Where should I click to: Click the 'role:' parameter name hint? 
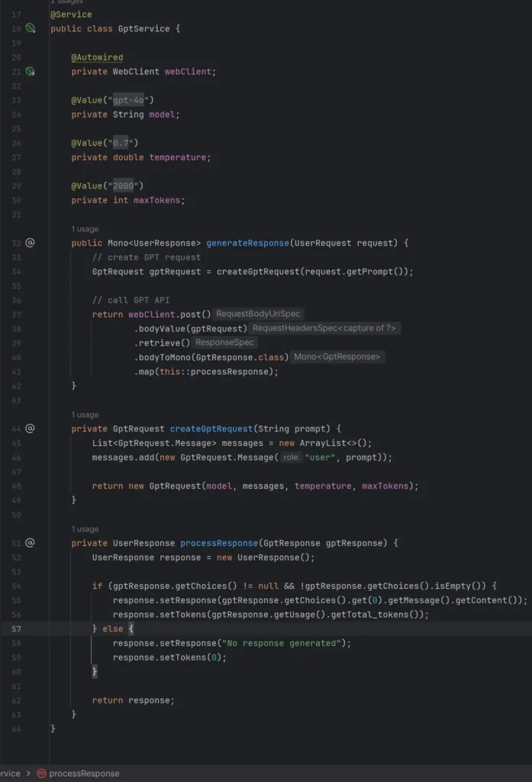pyautogui.click(x=291, y=457)
